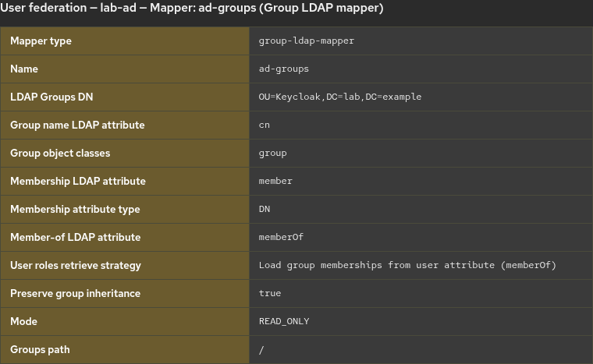Click the 'Name' label cell
This screenshot has width=593, height=364.
point(125,69)
